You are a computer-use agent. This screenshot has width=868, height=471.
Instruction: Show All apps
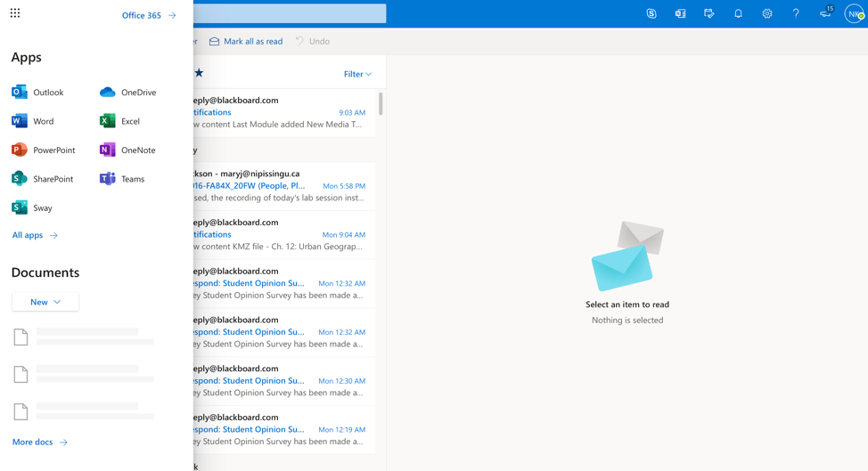(35, 235)
